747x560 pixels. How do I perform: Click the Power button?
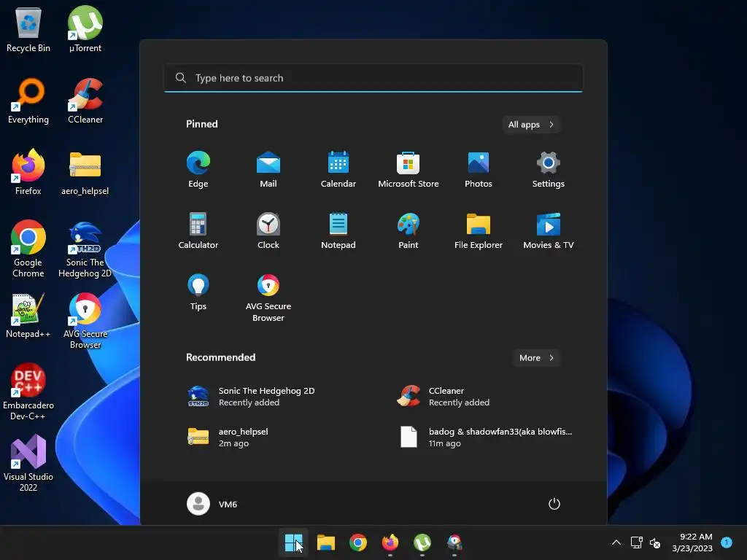coord(554,504)
